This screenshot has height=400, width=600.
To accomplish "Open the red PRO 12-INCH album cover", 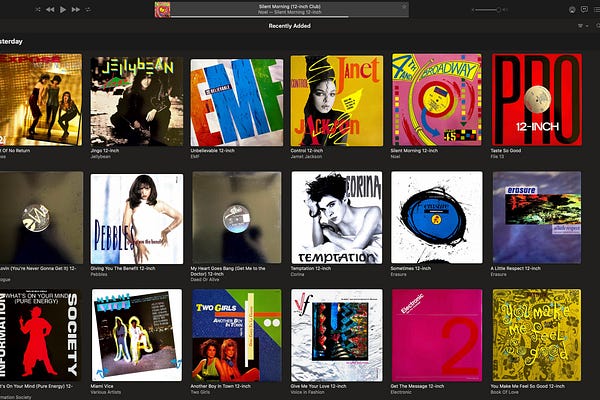I will point(536,100).
